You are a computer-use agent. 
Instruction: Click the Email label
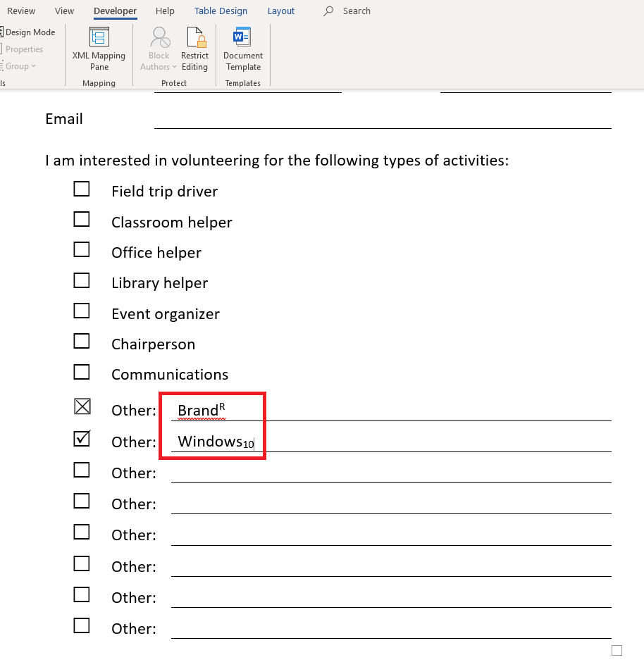pyautogui.click(x=64, y=119)
